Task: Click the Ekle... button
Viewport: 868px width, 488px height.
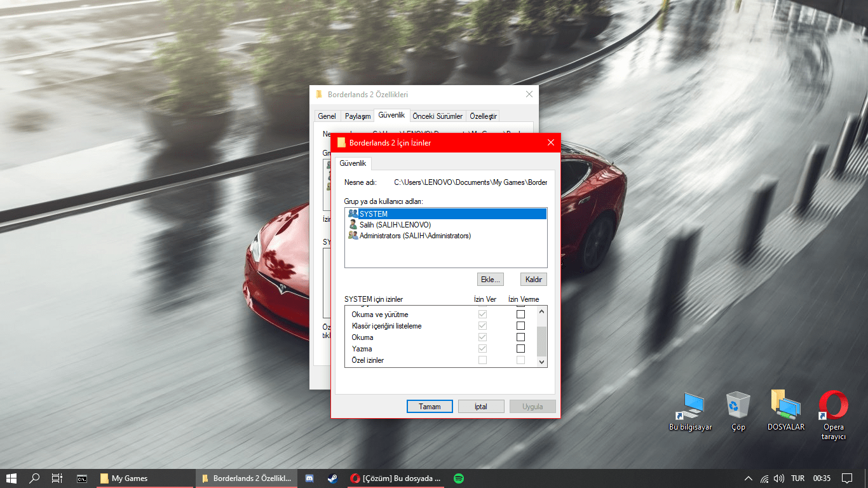Action: tap(490, 280)
